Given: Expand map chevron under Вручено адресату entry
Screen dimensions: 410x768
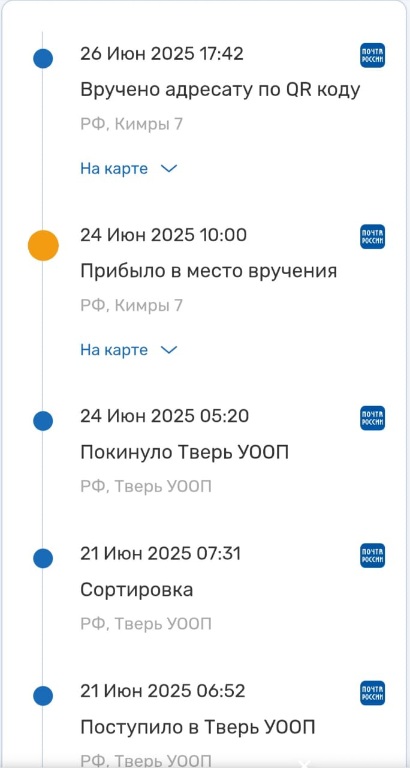Looking at the screenshot, I should 169,169.
